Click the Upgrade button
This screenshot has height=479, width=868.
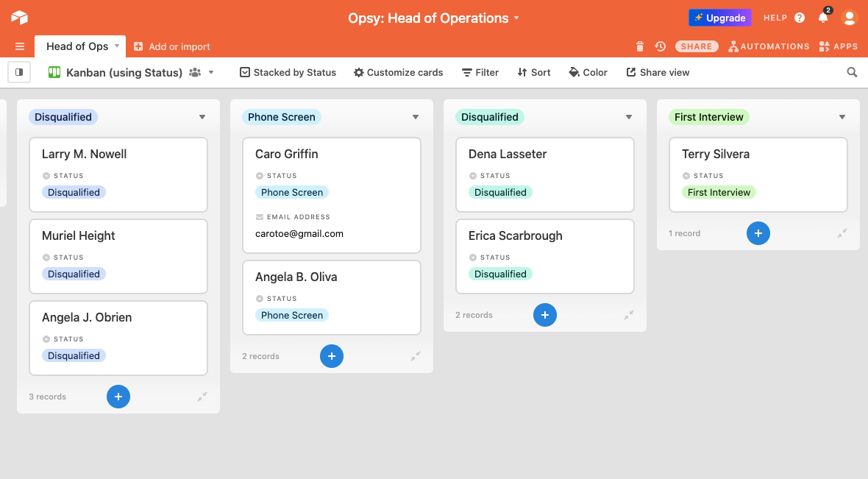click(x=719, y=18)
